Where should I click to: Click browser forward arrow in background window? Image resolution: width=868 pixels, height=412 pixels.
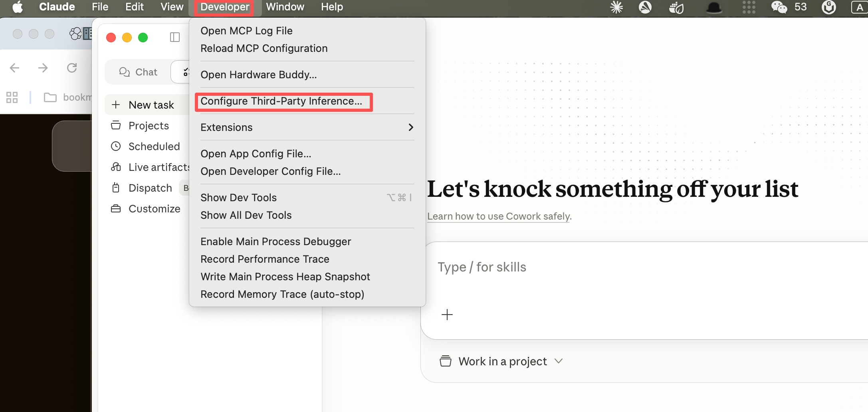point(43,68)
